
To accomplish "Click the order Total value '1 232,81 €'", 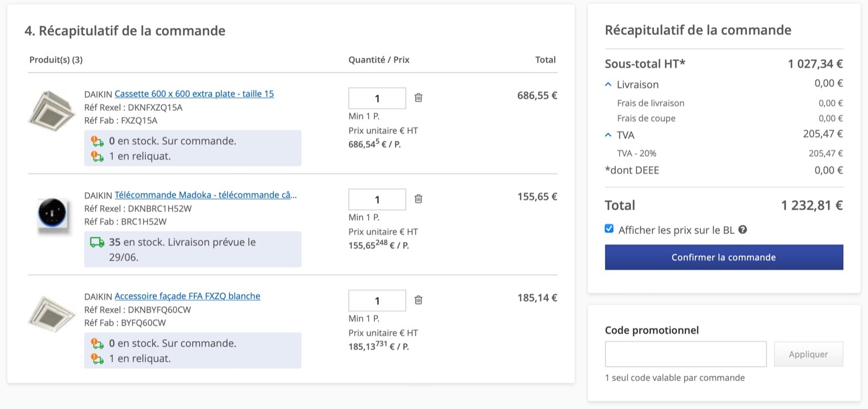I will pyautogui.click(x=812, y=205).
